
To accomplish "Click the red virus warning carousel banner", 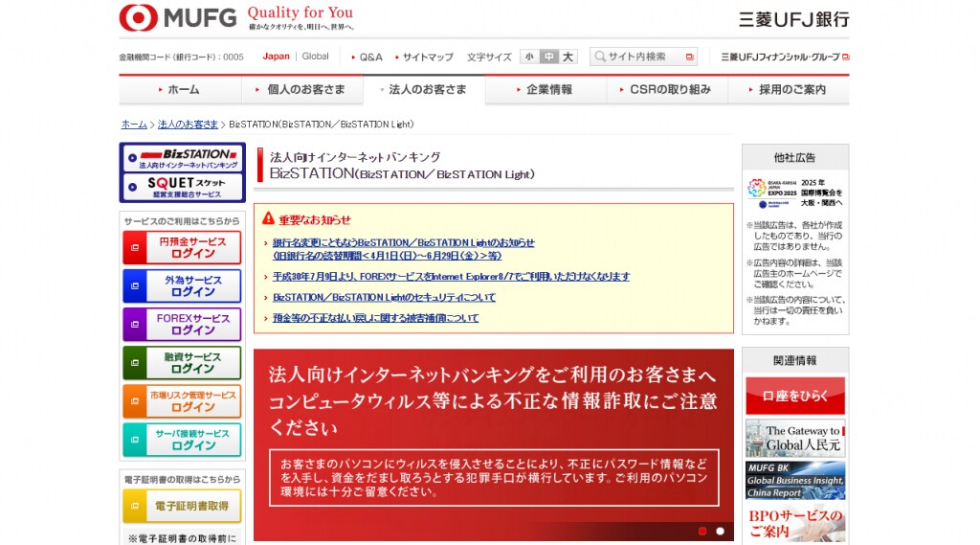I will coord(493,444).
